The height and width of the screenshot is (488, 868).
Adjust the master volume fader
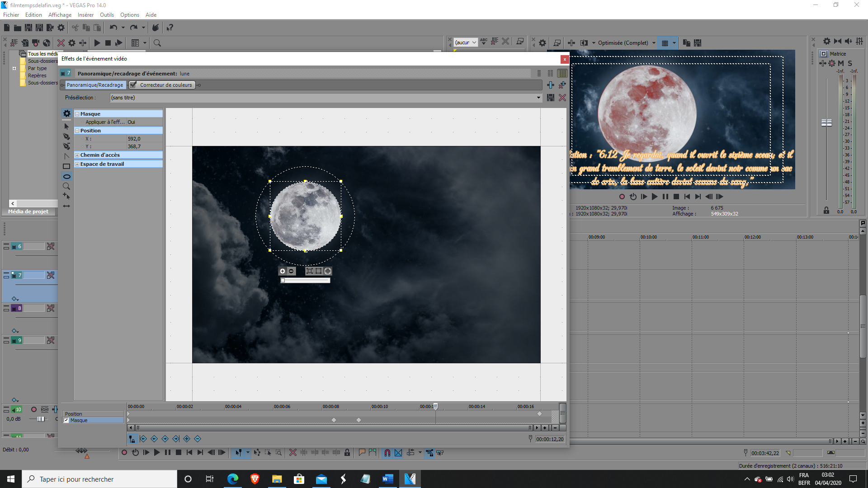[x=826, y=122]
